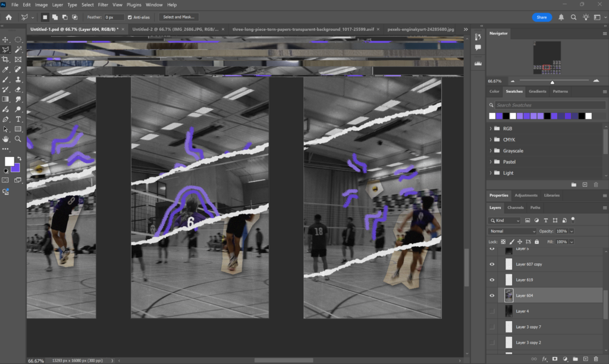Screen dimensions: 609x364
Task: Delete layer using the trash icon
Action: click(596, 359)
